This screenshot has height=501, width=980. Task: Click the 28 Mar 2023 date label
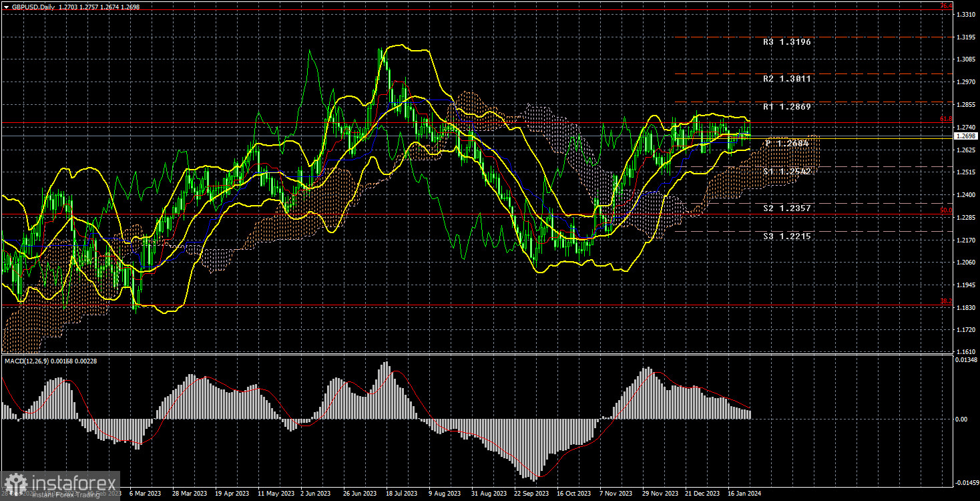coord(190,494)
